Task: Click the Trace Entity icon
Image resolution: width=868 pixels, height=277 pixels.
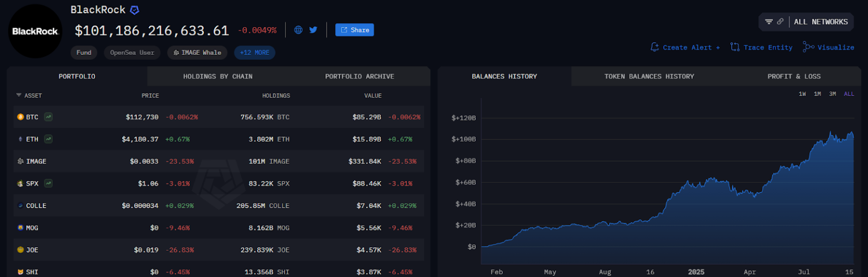Action: pos(735,47)
